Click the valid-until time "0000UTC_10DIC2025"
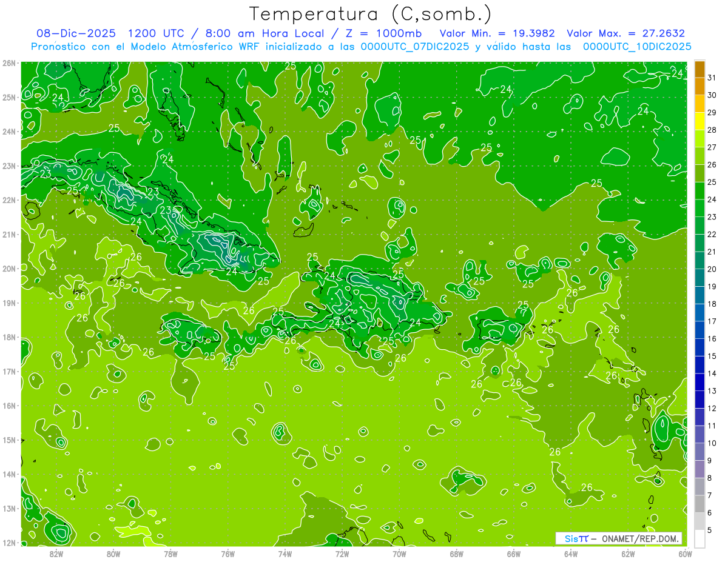 tap(637, 47)
